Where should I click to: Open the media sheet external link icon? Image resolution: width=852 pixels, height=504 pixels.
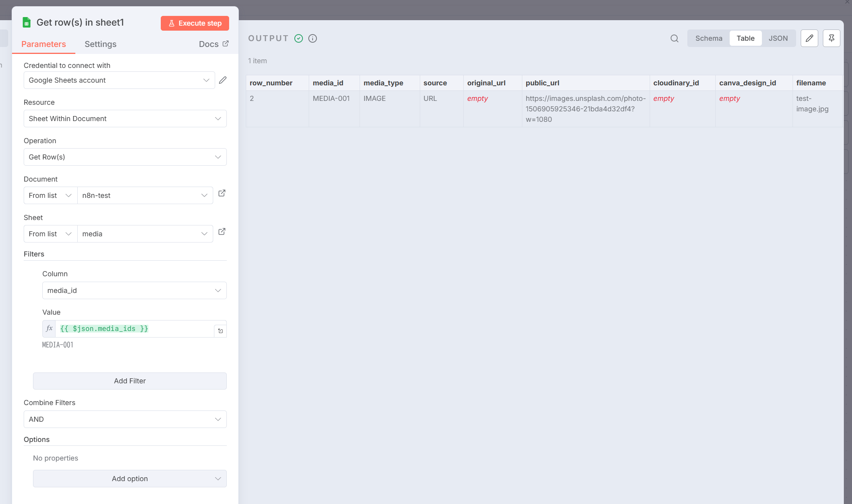(x=222, y=232)
